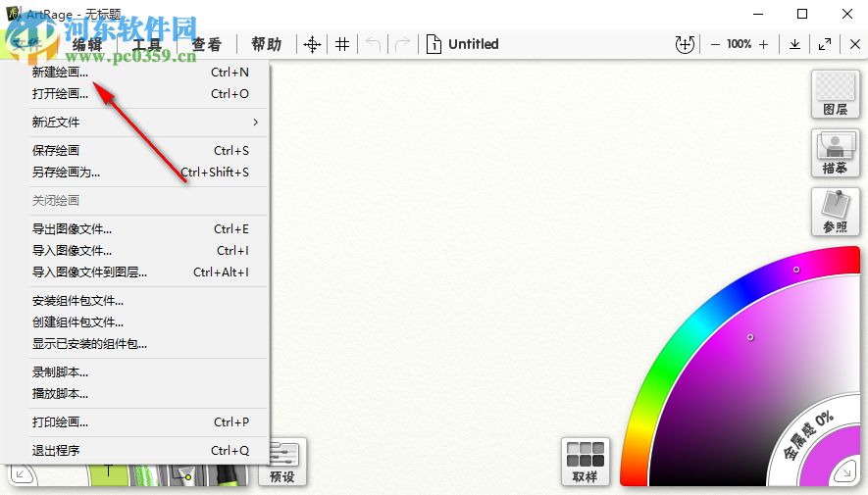
Task: Close the ArtRage window
Action: (847, 14)
